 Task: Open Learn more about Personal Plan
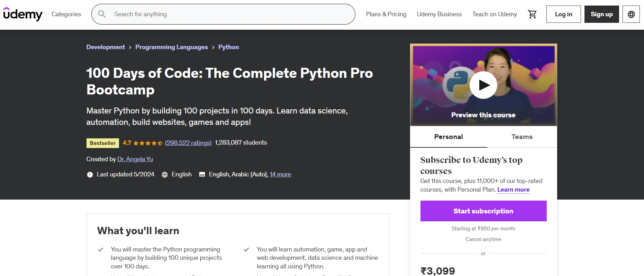[x=513, y=190]
